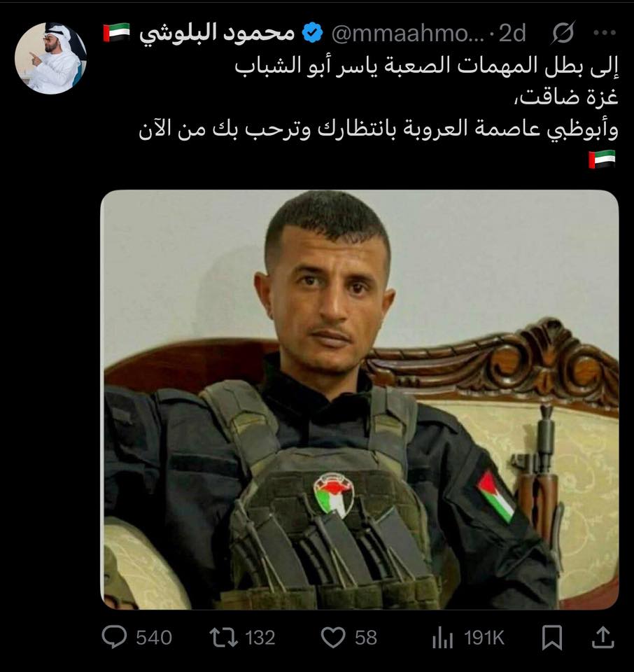Image resolution: width=634 pixels, height=672 pixels.
Task: Open profile via name محمود البلوشي
Action: (x=217, y=33)
